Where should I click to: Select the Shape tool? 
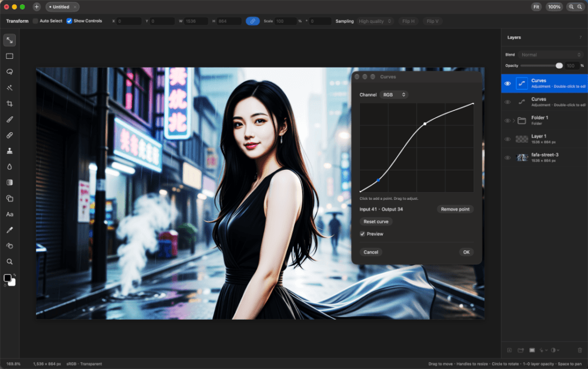pyautogui.click(x=9, y=199)
